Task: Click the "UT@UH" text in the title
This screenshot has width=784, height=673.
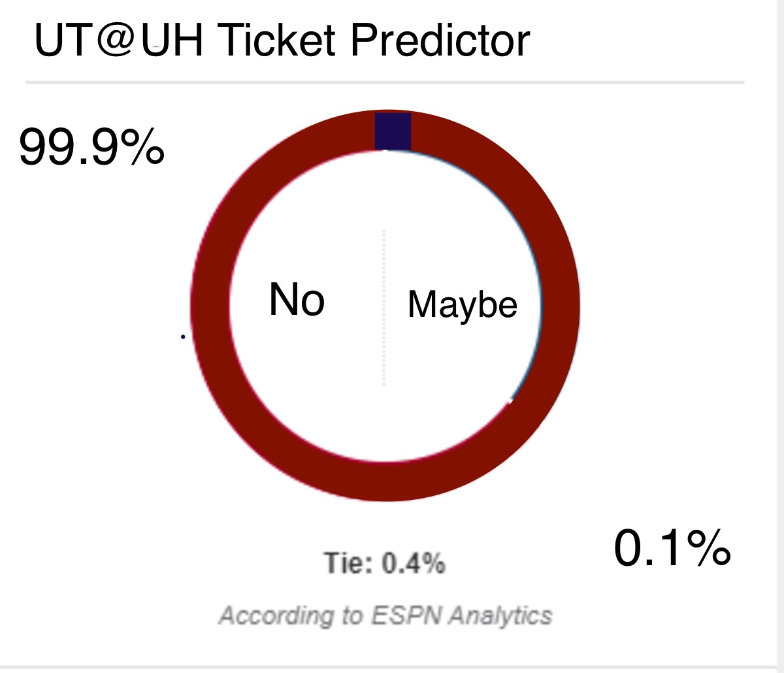Action: pyautogui.click(x=120, y=41)
